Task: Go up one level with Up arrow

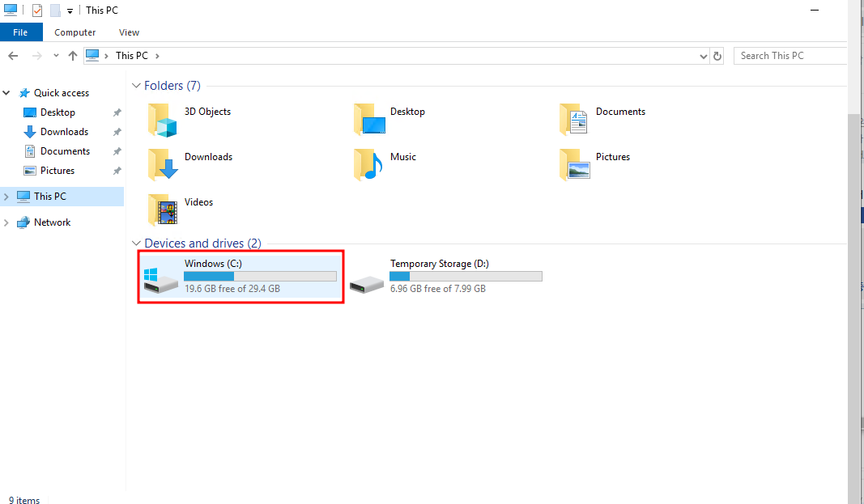Action: click(72, 56)
